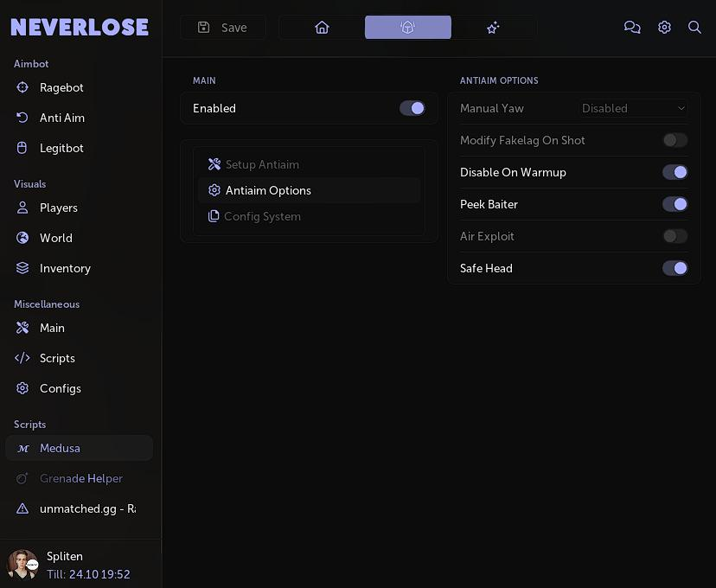Switch to the Config System section

pos(261,216)
